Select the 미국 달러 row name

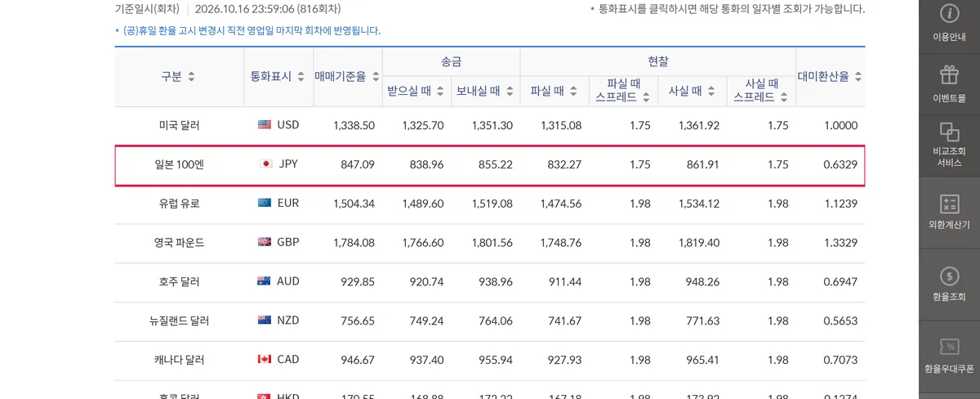click(x=179, y=126)
